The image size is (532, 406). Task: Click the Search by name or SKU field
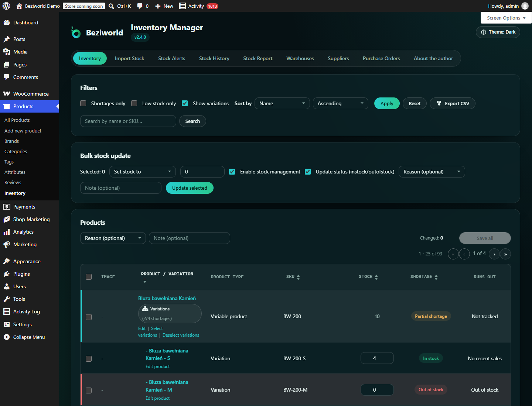128,121
